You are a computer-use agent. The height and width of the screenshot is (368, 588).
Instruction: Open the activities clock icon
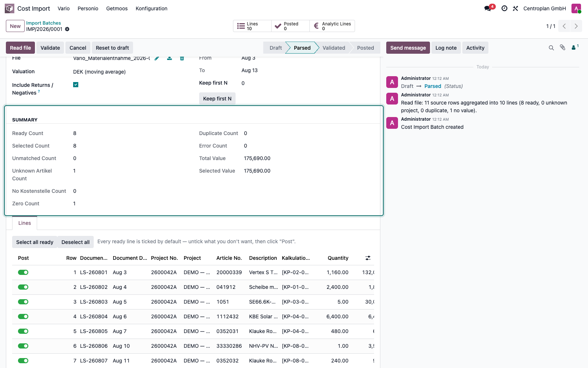click(504, 8)
